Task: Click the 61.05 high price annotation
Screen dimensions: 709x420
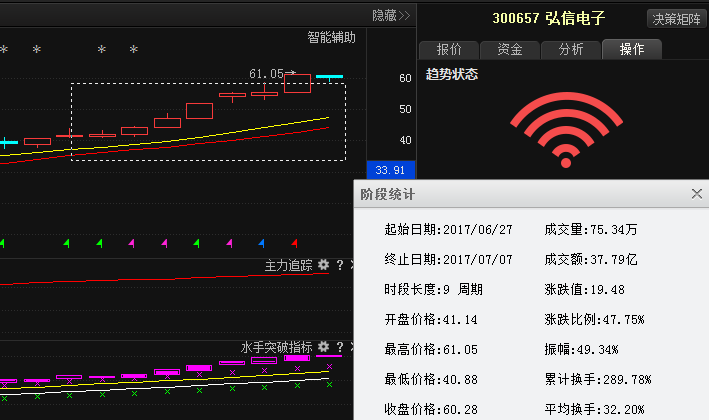Action: 266,73
